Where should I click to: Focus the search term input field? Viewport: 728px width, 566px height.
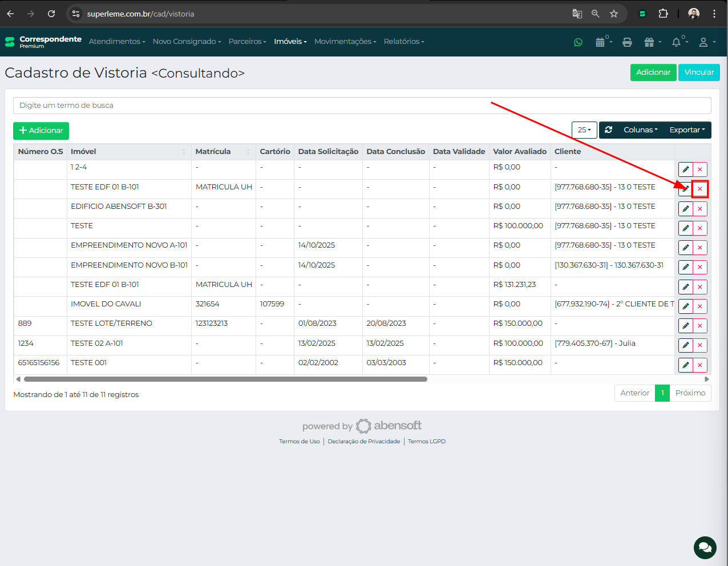362,106
